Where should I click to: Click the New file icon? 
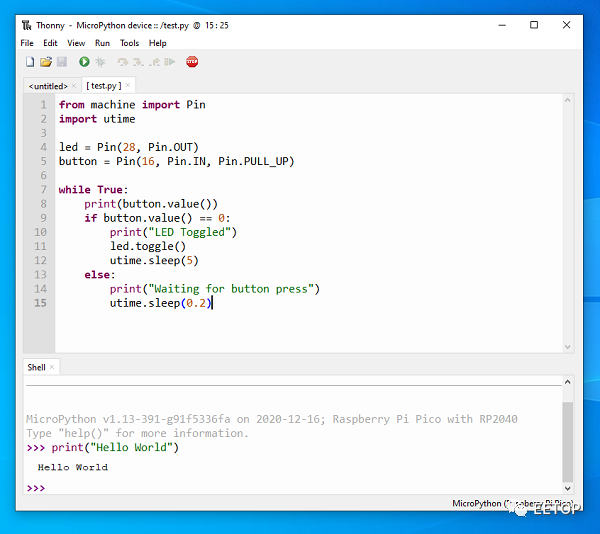(x=30, y=62)
